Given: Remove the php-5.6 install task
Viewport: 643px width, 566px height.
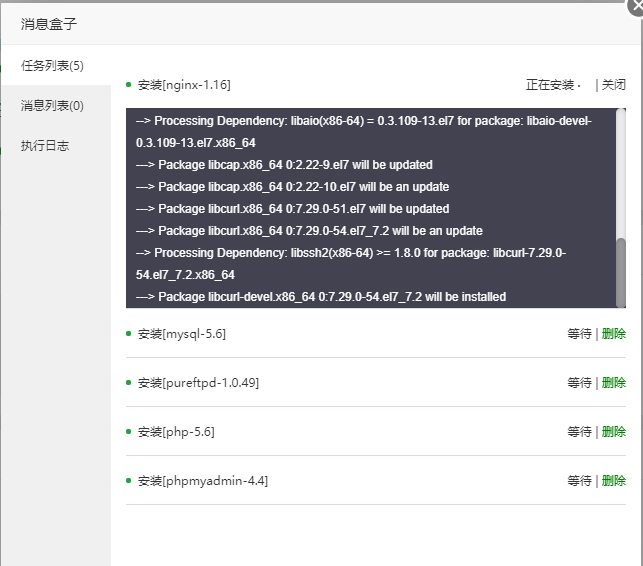Looking at the screenshot, I should (614, 432).
